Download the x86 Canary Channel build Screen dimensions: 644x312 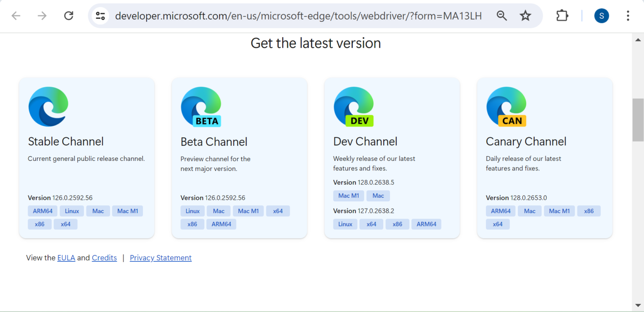click(589, 211)
